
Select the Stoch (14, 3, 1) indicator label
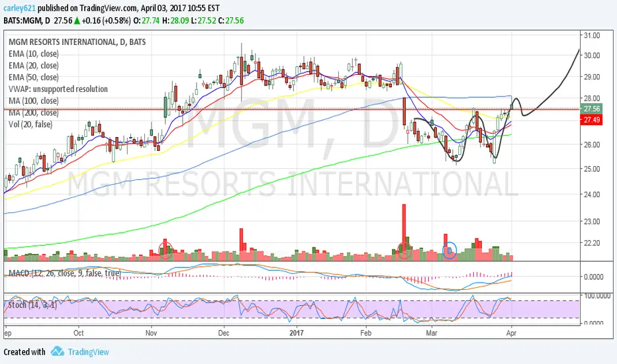[32, 305]
